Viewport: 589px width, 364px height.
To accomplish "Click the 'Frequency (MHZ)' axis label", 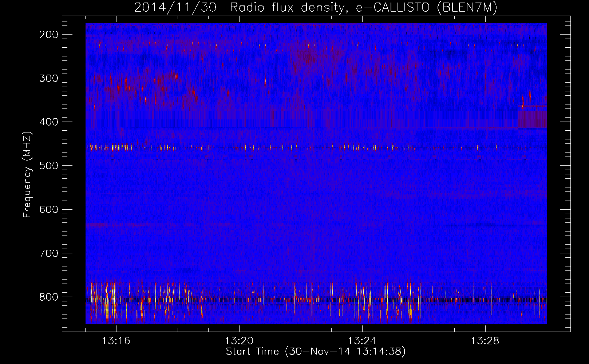I will pyautogui.click(x=27, y=174).
